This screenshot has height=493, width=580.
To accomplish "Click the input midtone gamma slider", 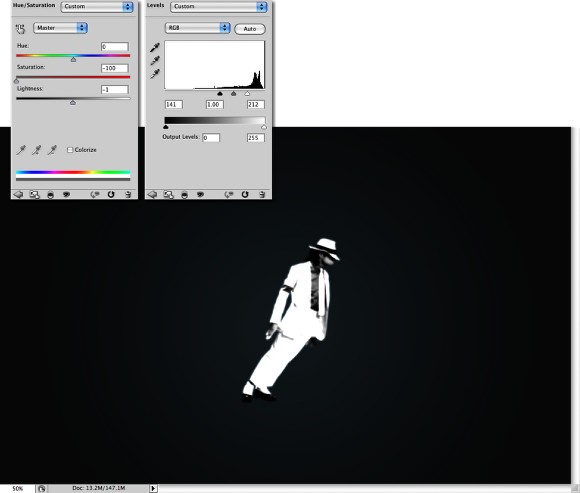I will pyautogui.click(x=233, y=94).
